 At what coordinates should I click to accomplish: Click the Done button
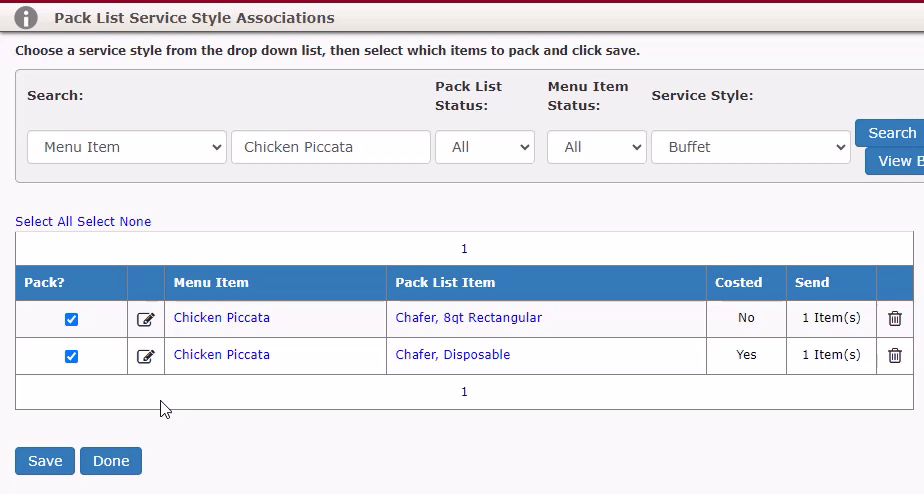tap(111, 461)
